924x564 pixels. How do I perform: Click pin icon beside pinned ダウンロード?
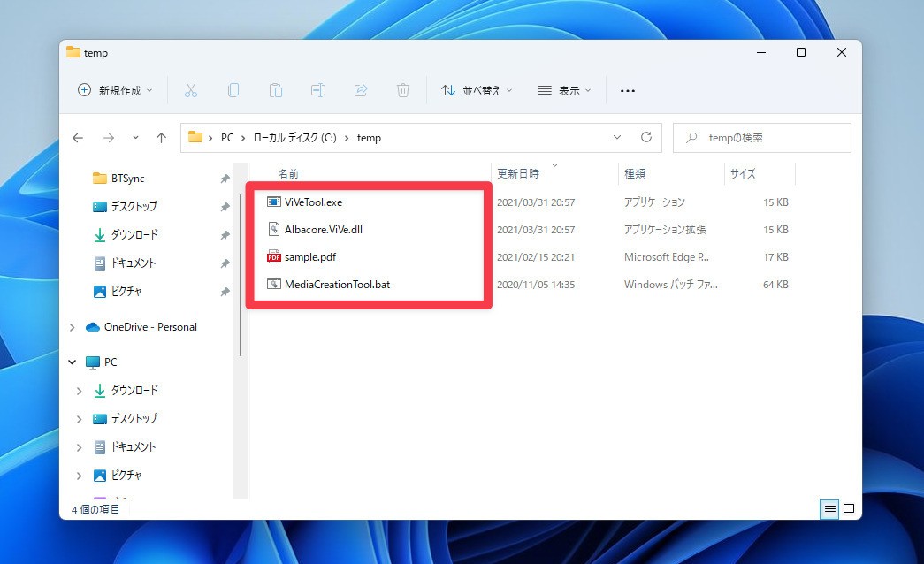tap(225, 235)
